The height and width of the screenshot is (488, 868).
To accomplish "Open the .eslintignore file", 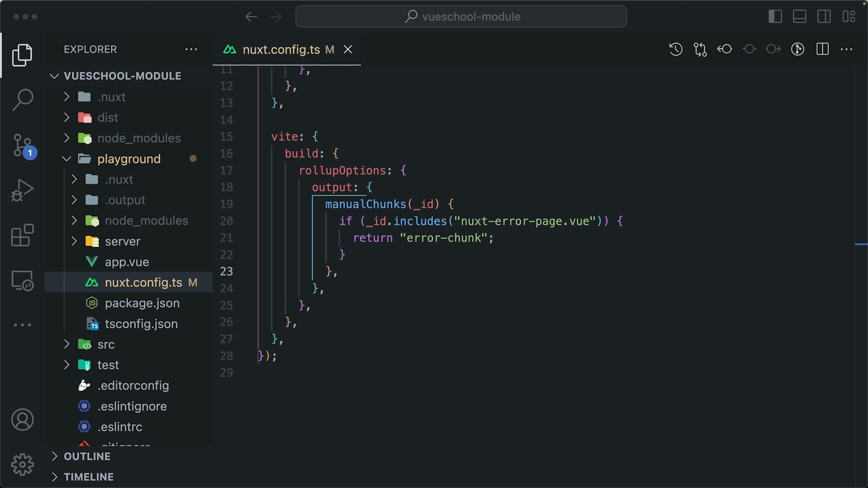I will click(x=129, y=406).
